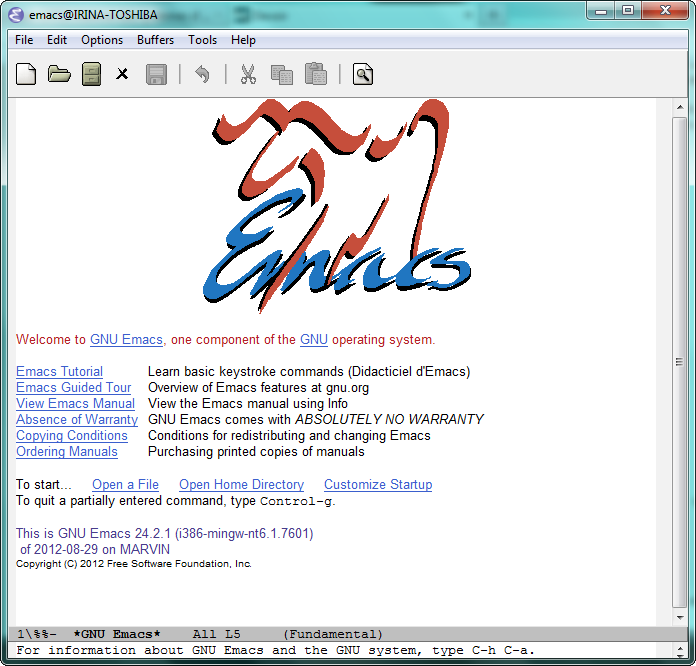Close the Emacs window
Viewport: 696px width, 666px height.
point(664,11)
